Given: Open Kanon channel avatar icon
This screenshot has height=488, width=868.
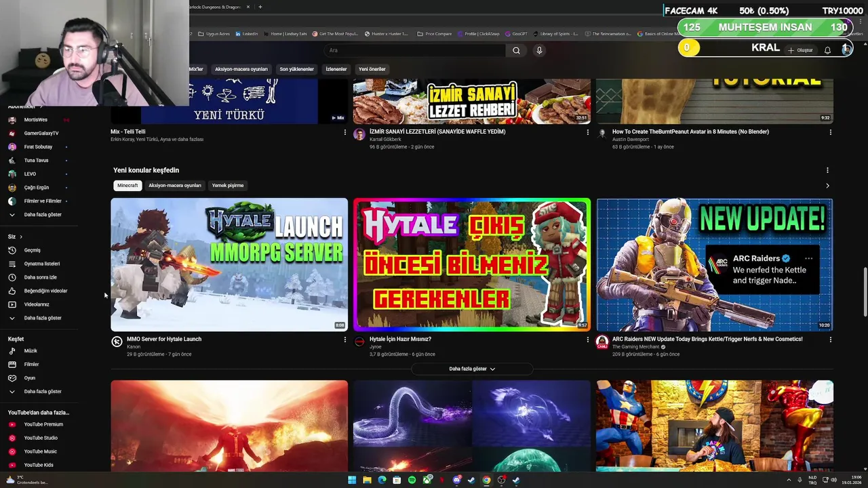Looking at the screenshot, I should [117, 342].
